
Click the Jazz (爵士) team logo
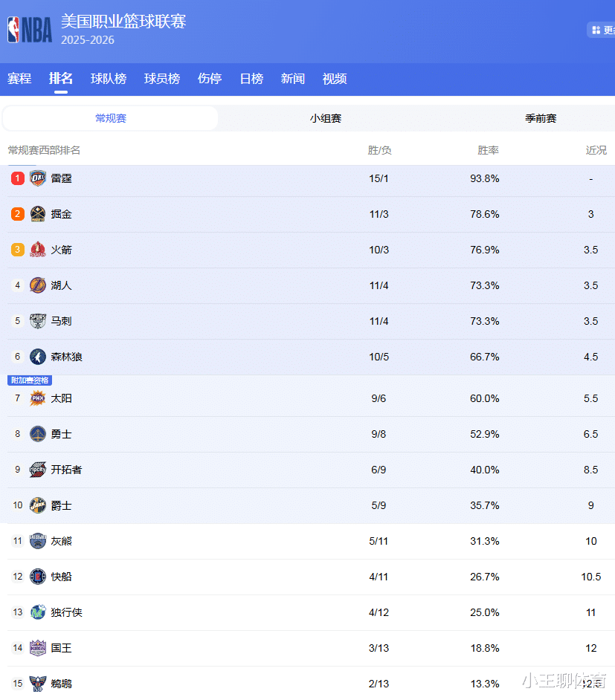[37, 505]
